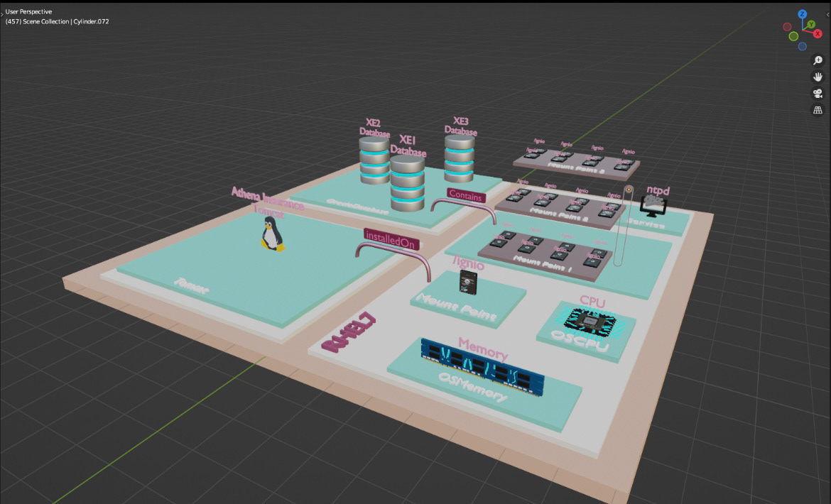Viewport: 831px width, 504px height.
Task: Select the XE1 Database cylinder stack
Action: 407,183
